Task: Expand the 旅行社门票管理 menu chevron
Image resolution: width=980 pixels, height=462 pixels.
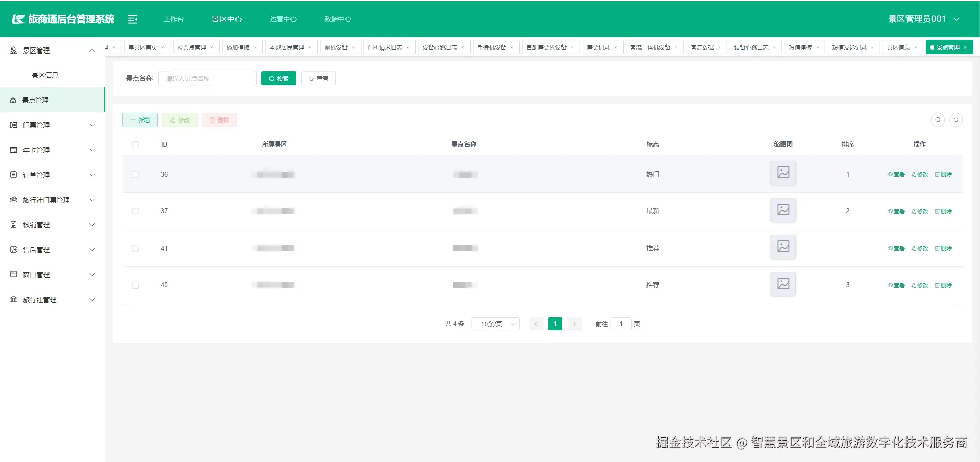Action: click(92, 200)
